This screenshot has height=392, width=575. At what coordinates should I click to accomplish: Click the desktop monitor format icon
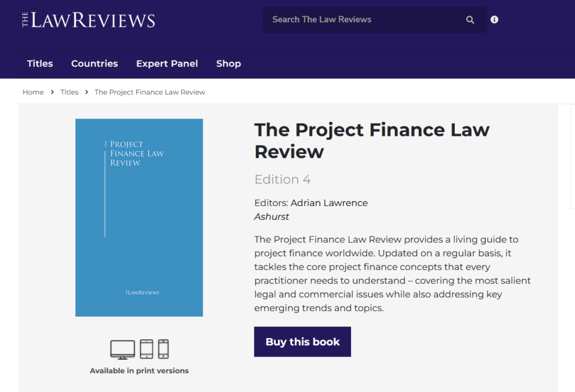click(122, 349)
